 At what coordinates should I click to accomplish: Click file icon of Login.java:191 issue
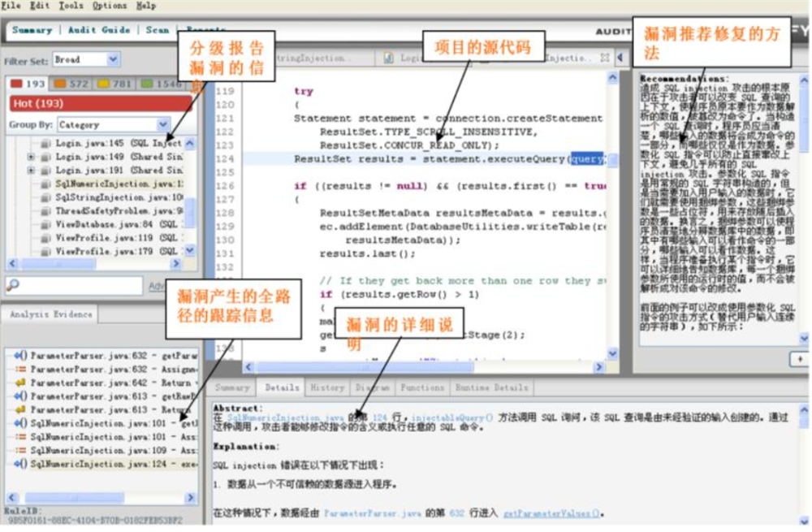(45, 171)
